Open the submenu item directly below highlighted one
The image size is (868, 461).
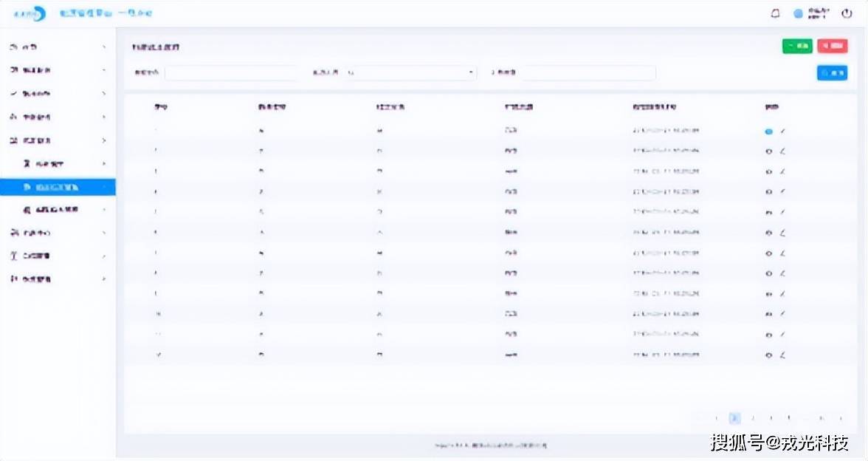tap(58, 210)
